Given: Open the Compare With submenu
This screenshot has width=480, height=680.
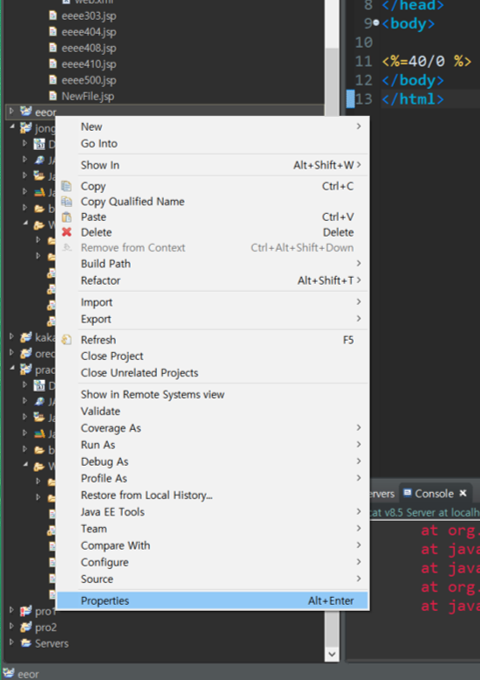Looking at the screenshot, I should [212, 546].
